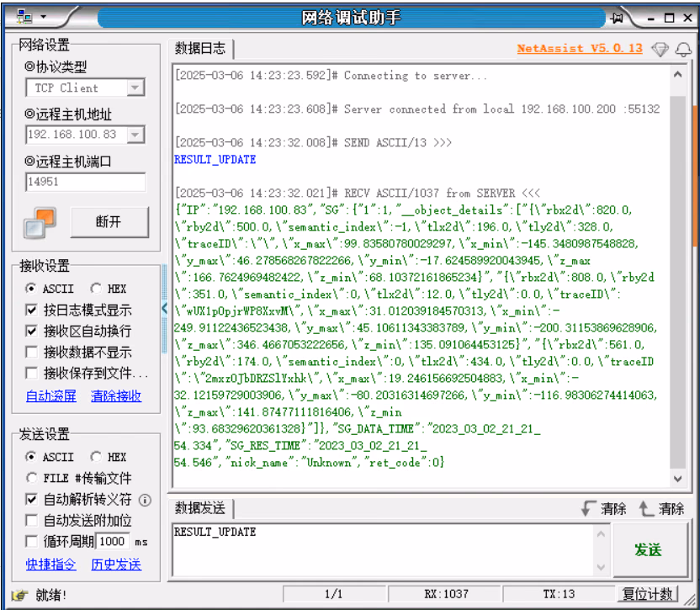Open info icon beside 自动解析转义符

pos(145,500)
